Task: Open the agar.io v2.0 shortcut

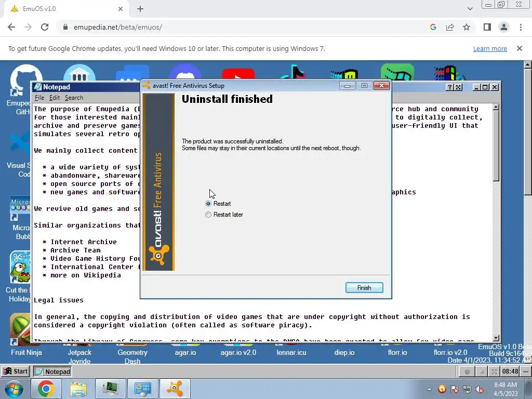Action: 238,353
